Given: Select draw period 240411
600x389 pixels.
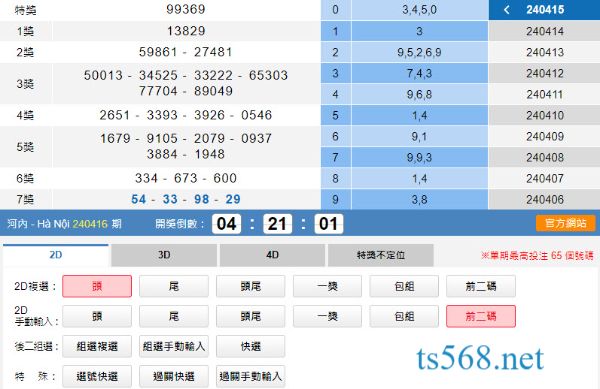Looking at the screenshot, I should point(545,94).
